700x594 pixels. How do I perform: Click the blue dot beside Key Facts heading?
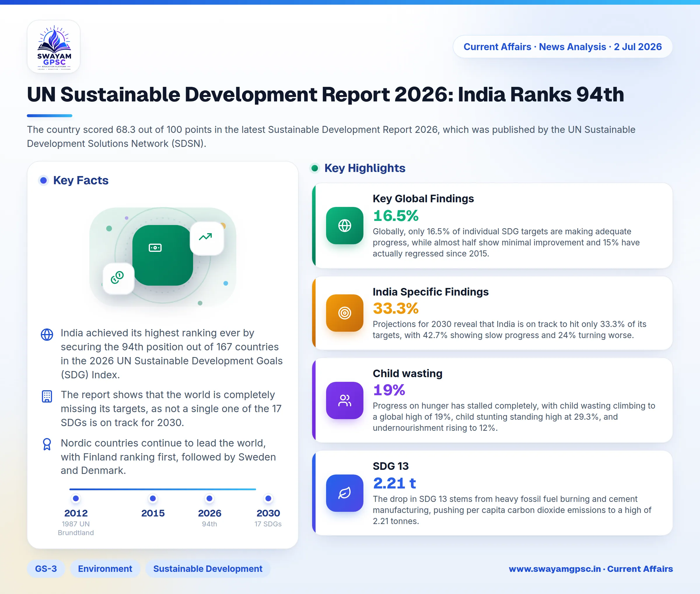point(43,180)
